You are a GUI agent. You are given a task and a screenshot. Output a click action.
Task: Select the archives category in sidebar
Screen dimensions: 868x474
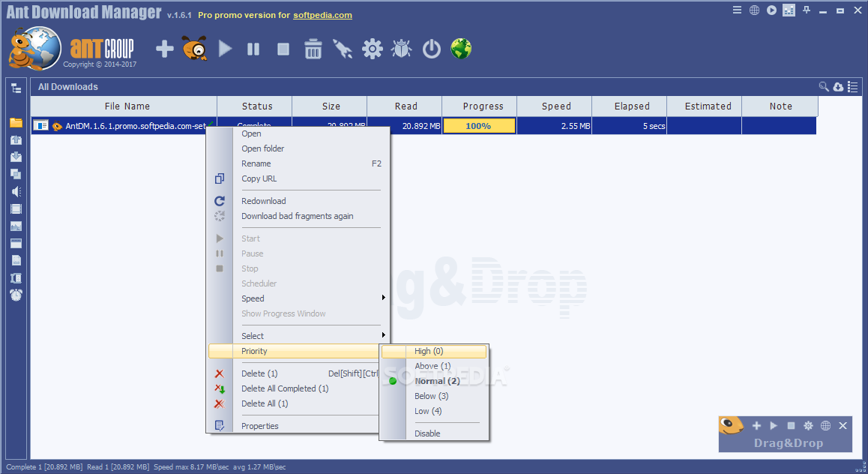tap(16, 278)
